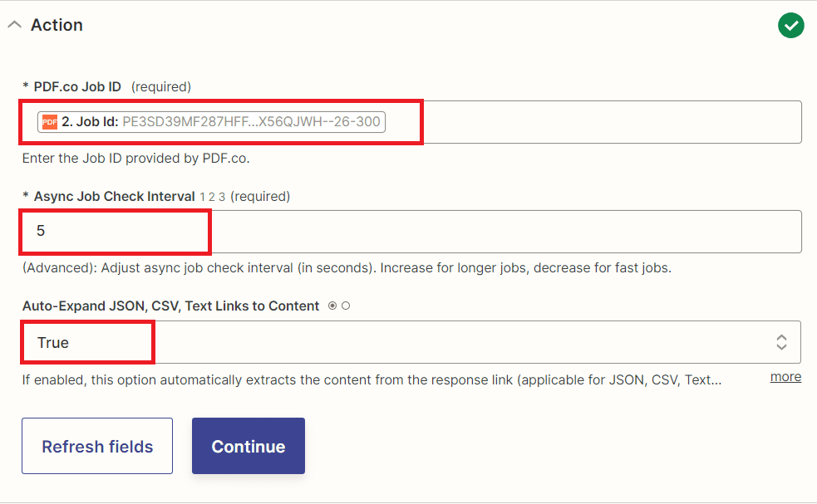Image resolution: width=817 pixels, height=504 pixels.
Task: Click the 'more' link
Action: click(x=785, y=376)
